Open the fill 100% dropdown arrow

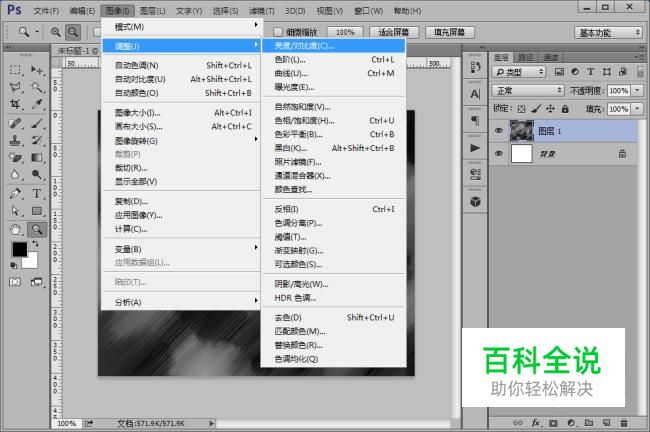pos(637,109)
